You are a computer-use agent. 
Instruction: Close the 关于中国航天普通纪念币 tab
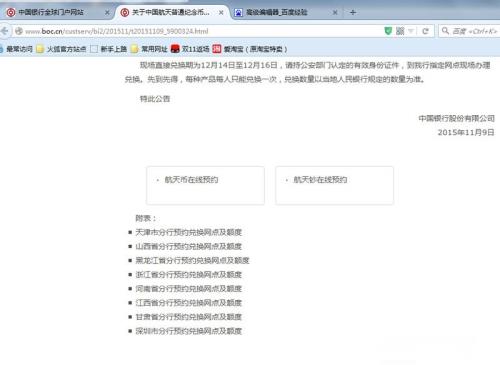221,13
